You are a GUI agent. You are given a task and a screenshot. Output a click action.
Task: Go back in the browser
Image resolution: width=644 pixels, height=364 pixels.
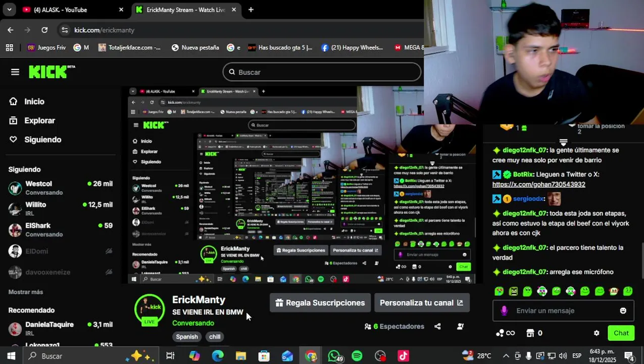[11, 30]
